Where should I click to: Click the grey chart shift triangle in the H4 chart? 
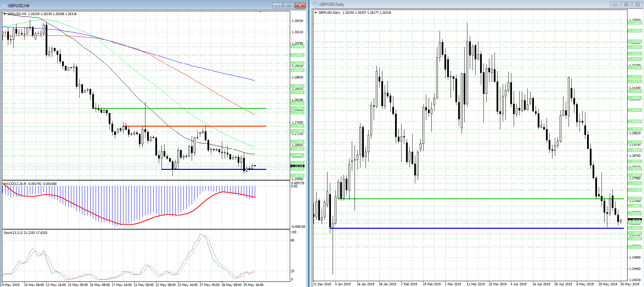coord(261,12)
